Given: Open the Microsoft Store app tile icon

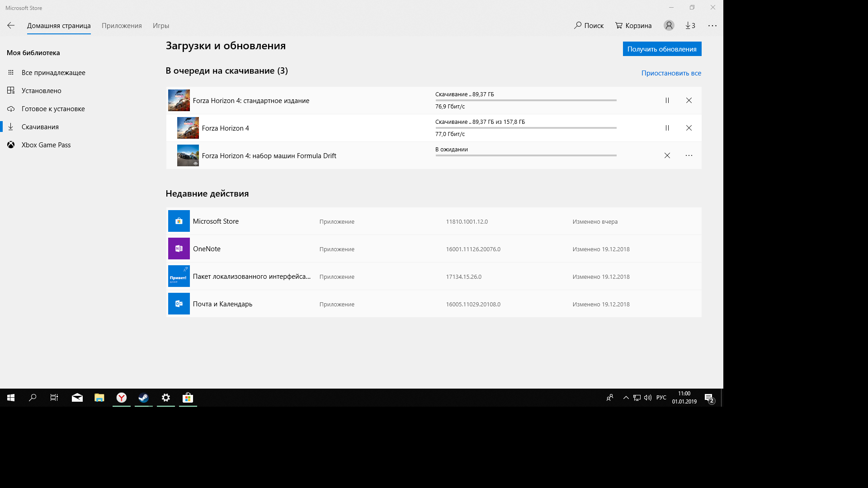Looking at the screenshot, I should [x=179, y=221].
